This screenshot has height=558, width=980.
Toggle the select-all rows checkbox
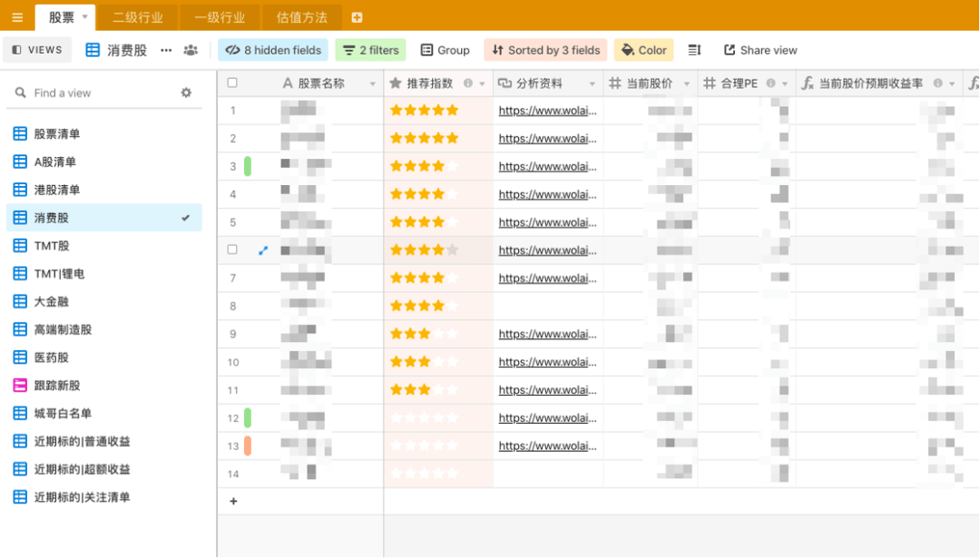tap(232, 83)
